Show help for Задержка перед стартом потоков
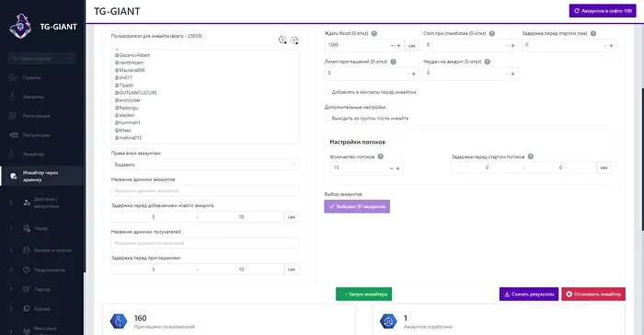 [531, 156]
